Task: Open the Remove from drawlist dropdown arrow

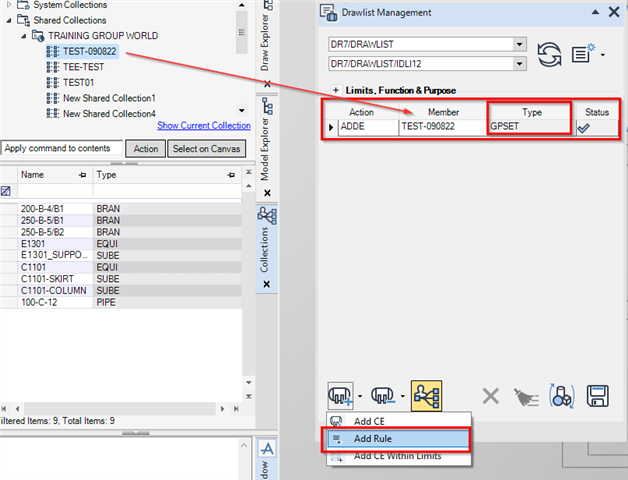Action: (403, 396)
